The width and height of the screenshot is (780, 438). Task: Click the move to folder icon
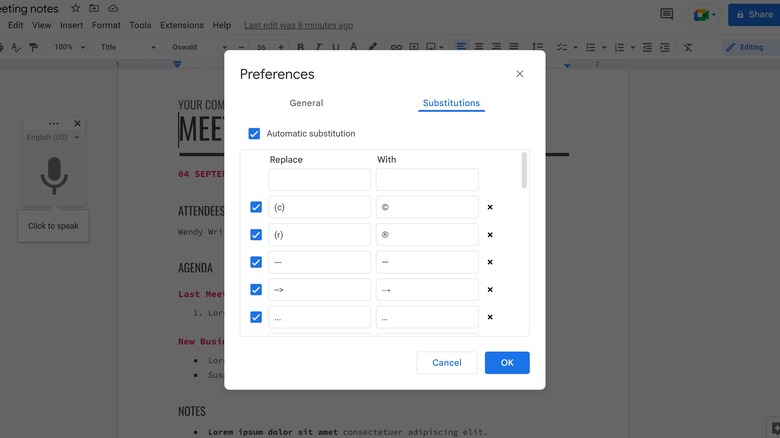[x=94, y=8]
